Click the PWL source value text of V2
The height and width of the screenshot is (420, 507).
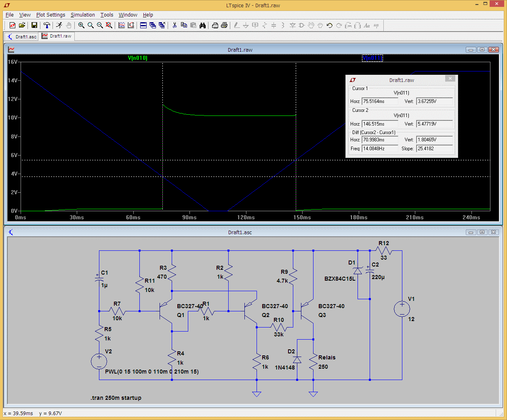(152, 372)
